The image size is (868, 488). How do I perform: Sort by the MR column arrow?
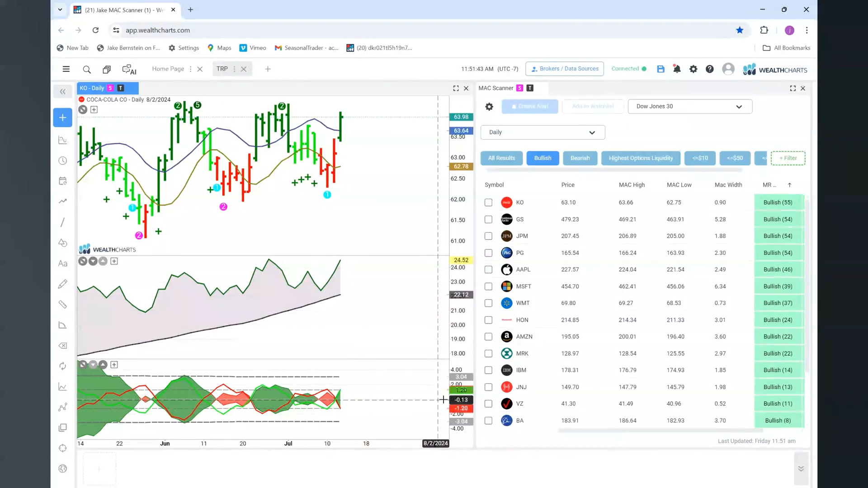[789, 185]
